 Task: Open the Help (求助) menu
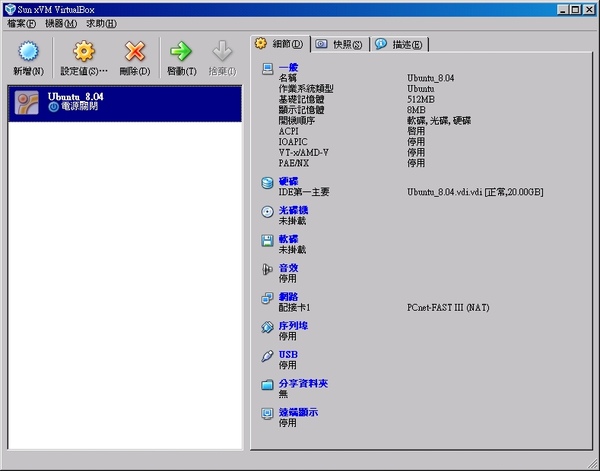(101, 24)
